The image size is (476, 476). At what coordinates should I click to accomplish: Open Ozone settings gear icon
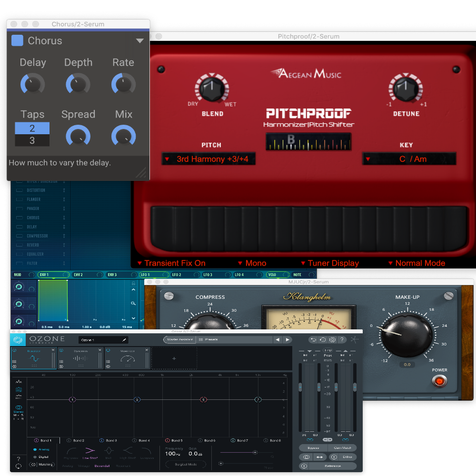[332, 339]
